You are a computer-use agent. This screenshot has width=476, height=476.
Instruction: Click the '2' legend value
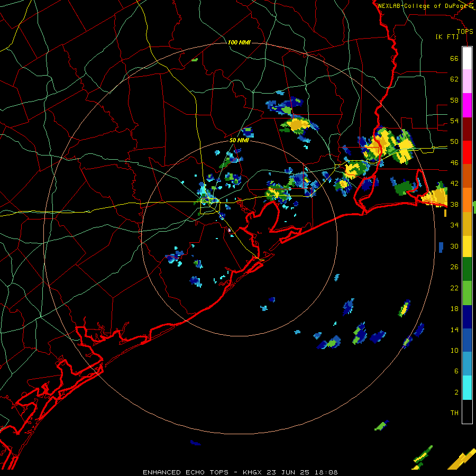(456, 392)
